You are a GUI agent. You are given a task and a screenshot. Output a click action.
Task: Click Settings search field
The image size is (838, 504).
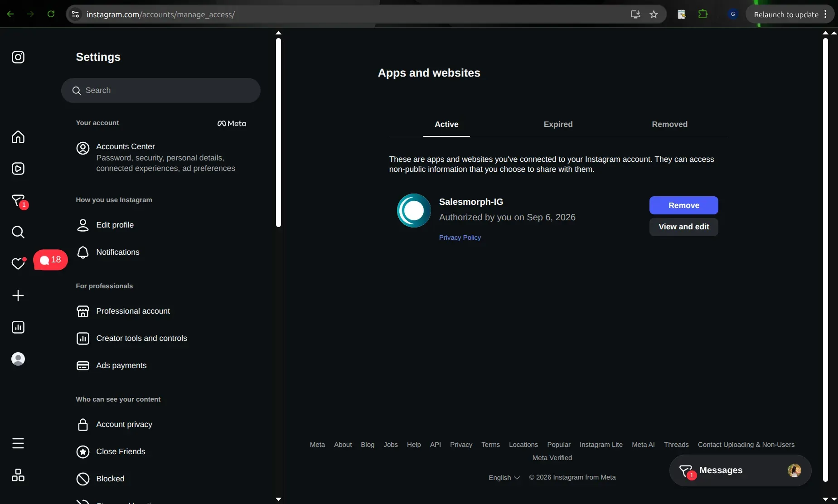tap(161, 90)
